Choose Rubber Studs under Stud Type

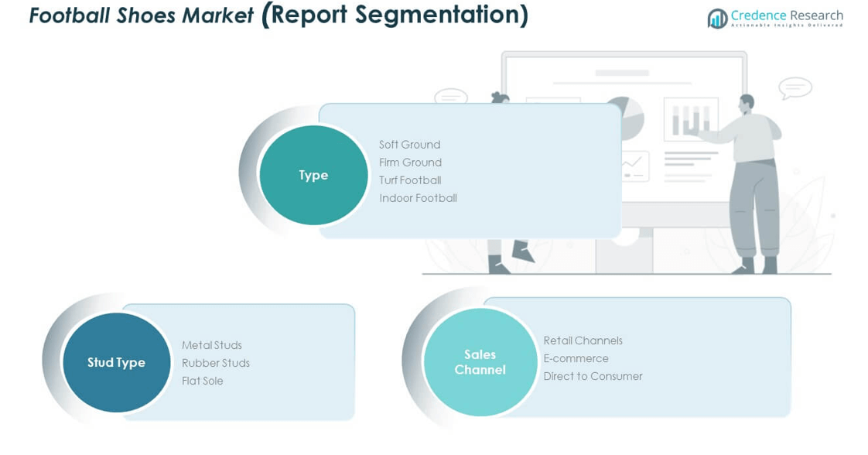[216, 363]
